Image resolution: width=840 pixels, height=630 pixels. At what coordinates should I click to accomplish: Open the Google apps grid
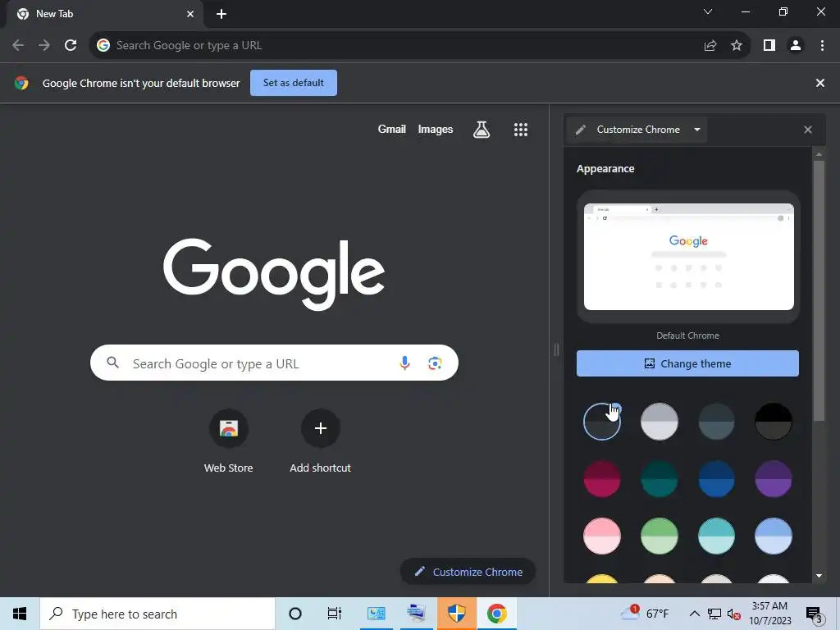(521, 129)
